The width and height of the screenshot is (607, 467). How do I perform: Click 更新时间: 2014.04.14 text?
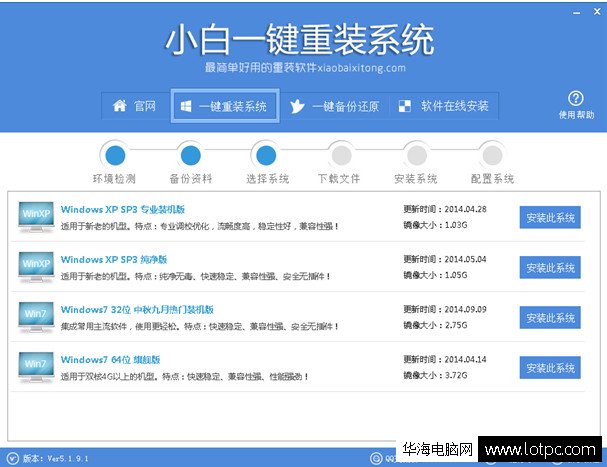pos(444,359)
